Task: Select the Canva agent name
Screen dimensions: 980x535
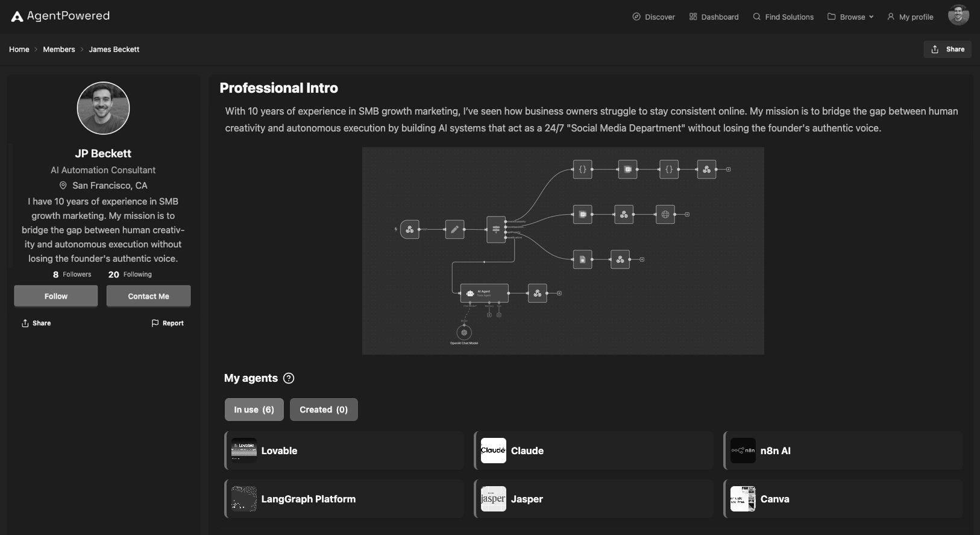Action: [775, 499]
